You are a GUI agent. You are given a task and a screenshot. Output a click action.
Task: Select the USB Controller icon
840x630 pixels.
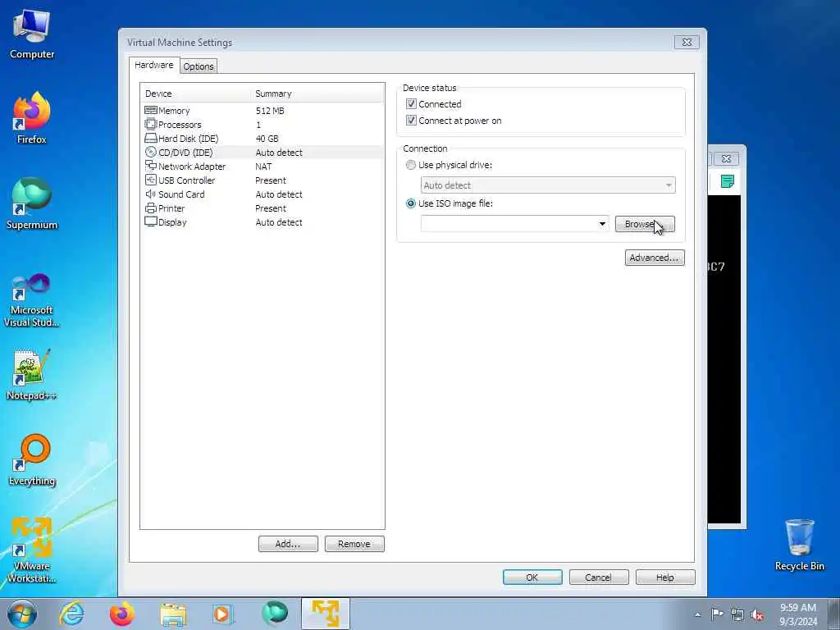point(151,180)
